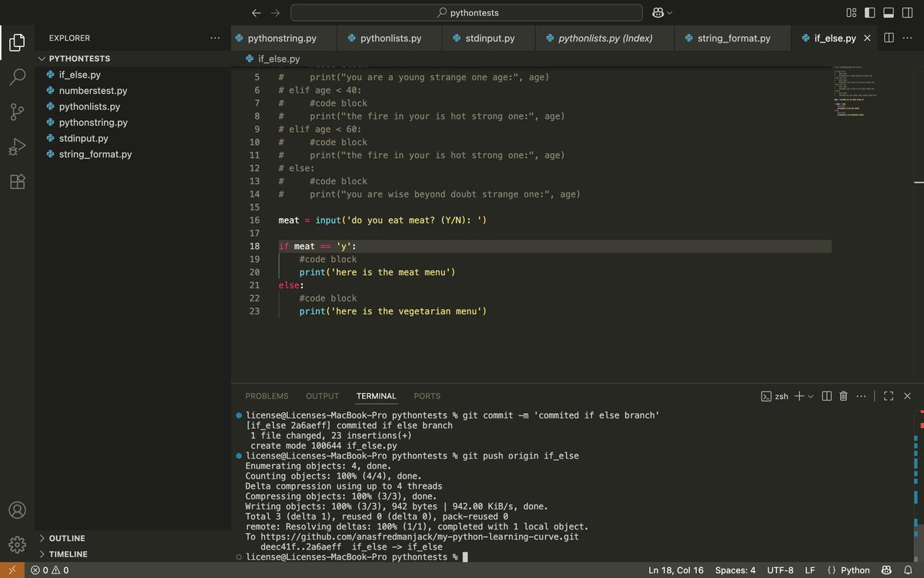
Task: Go back with navigation arrow
Action: pyautogui.click(x=256, y=12)
